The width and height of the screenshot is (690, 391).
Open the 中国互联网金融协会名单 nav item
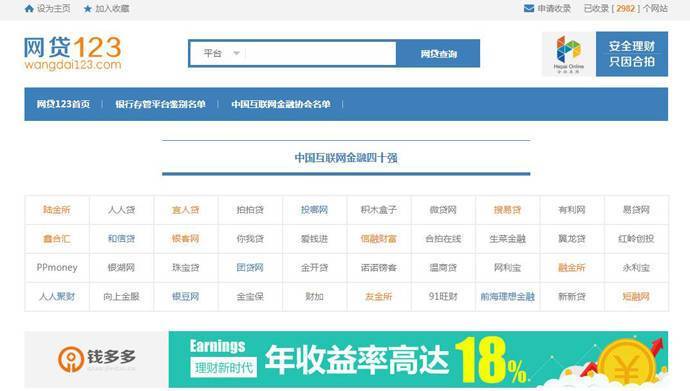pyautogui.click(x=281, y=104)
